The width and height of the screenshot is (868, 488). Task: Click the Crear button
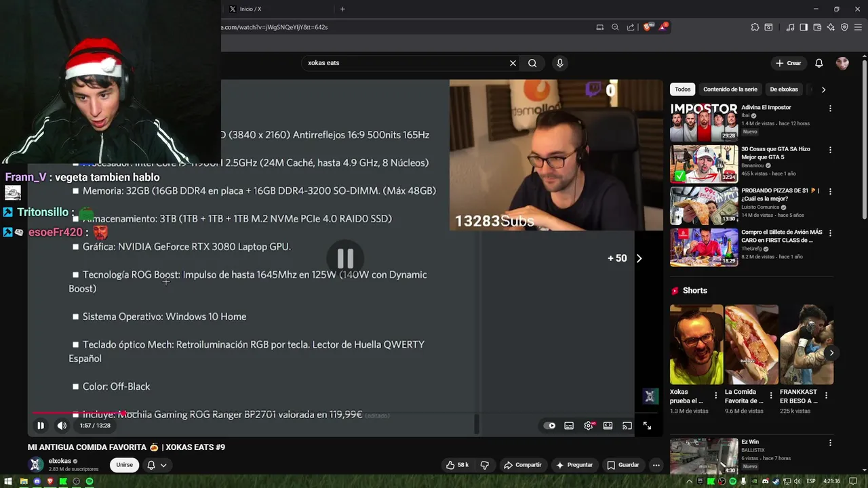coord(789,63)
